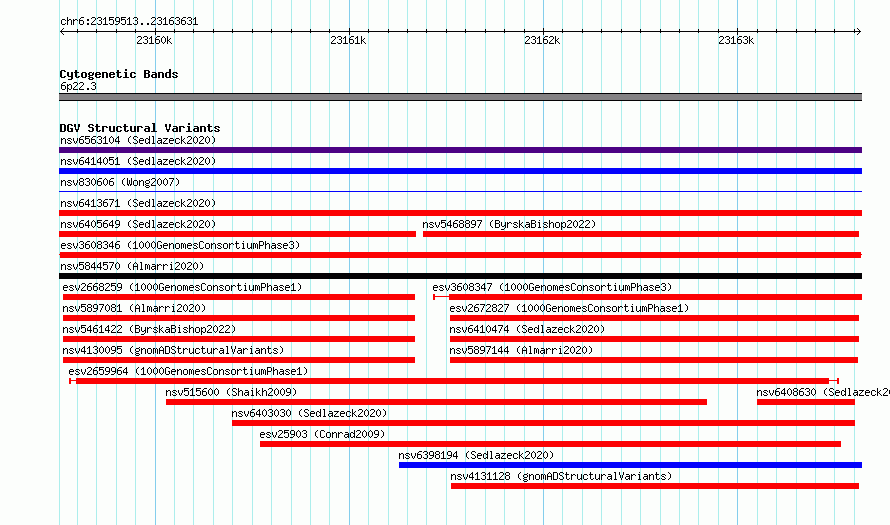This screenshot has height=525, width=890.
Task: Open esv2659964 (1000GenomesConsortiumPhase1) label
Action: 188,371
